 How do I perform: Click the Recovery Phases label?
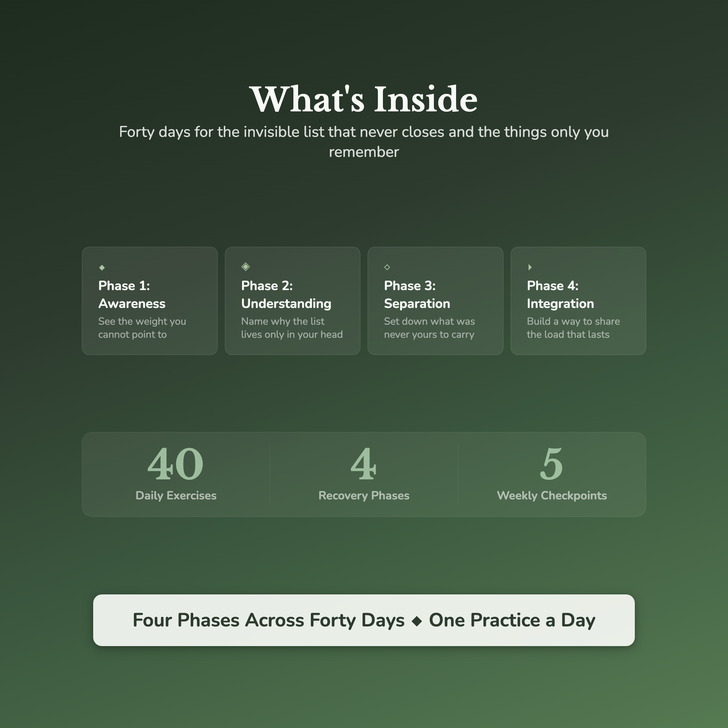(x=364, y=495)
